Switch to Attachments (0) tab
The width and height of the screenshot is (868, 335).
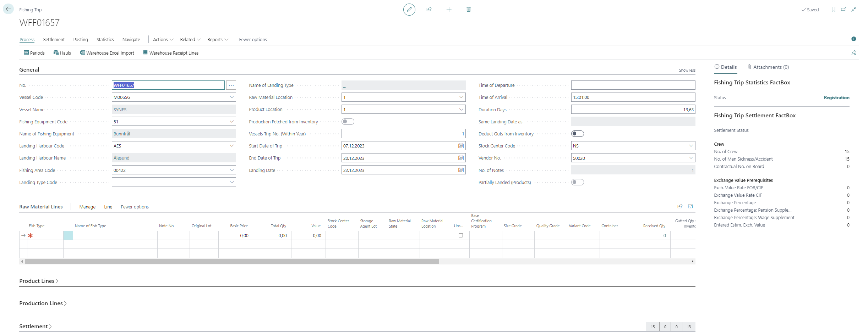768,67
